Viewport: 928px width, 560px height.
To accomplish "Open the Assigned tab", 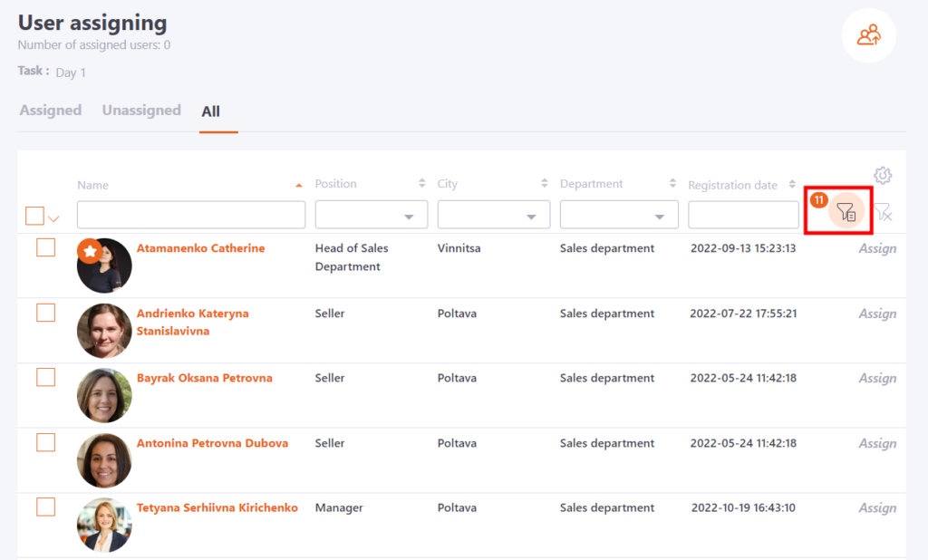I will click(x=50, y=110).
